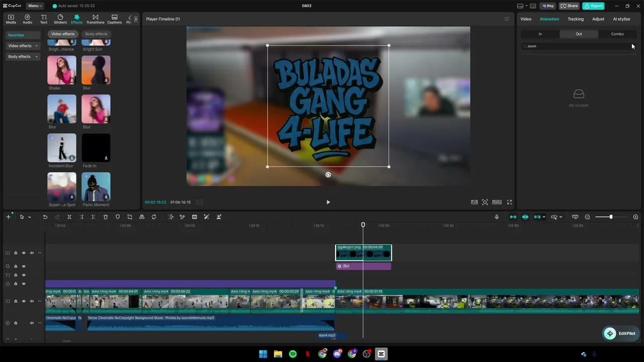
Task: Rotate the selected clip
Action: coord(154,217)
